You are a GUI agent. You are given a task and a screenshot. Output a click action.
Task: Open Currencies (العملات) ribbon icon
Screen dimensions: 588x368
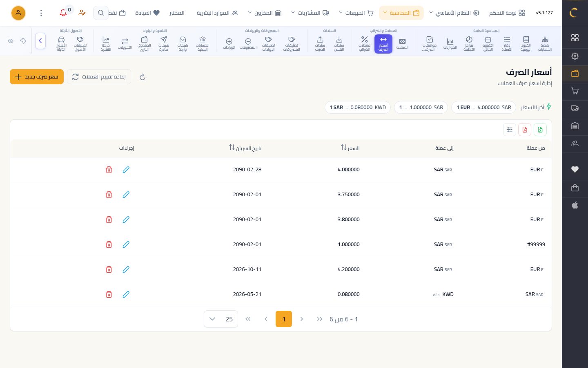click(402, 43)
